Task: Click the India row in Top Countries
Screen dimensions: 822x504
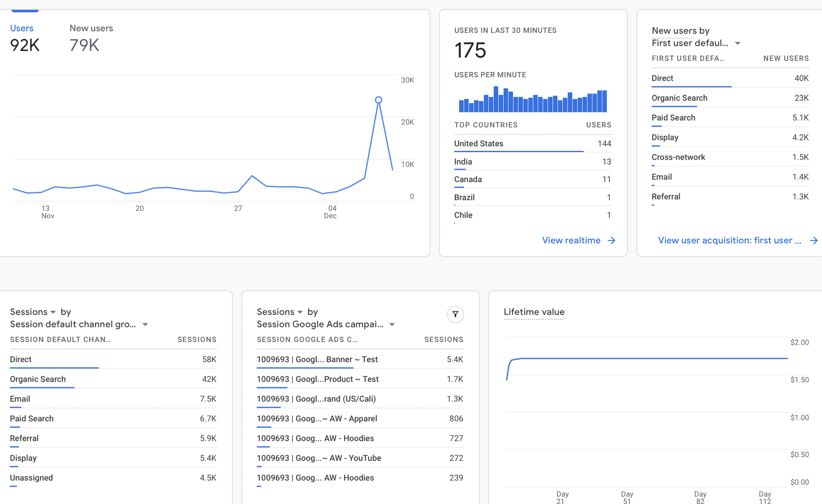Action: [533, 162]
